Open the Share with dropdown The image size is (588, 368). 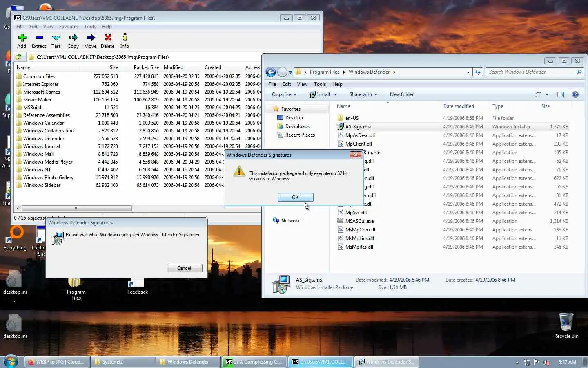tap(363, 94)
